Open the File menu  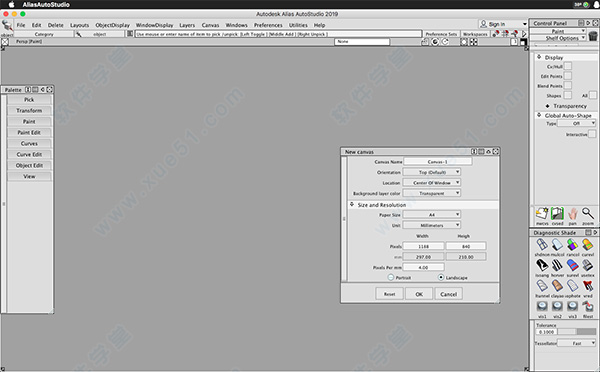point(21,25)
